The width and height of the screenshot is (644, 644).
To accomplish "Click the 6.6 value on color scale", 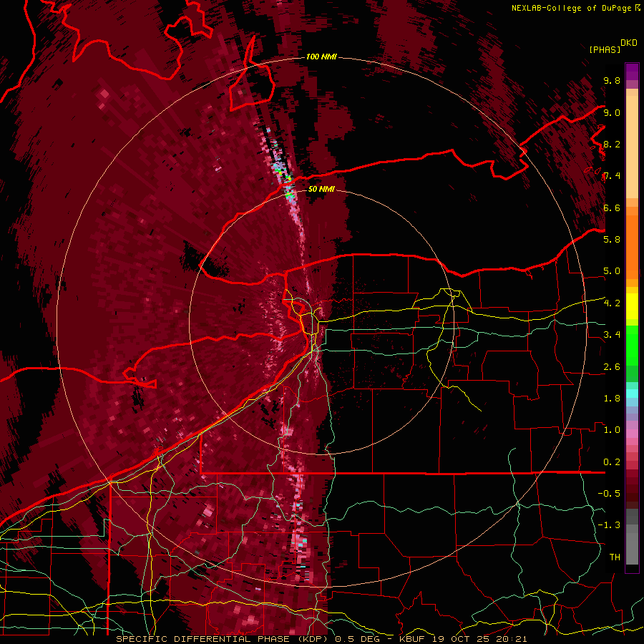I will point(612,208).
